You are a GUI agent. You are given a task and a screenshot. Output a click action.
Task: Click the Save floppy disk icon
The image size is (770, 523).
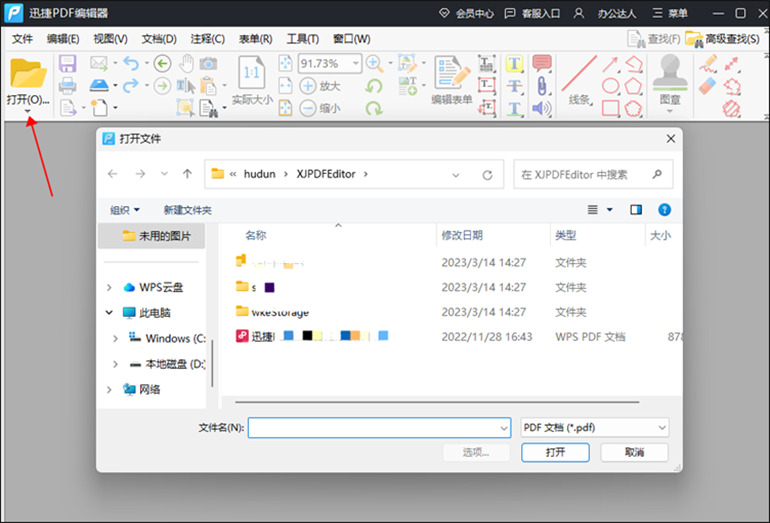pyautogui.click(x=67, y=64)
